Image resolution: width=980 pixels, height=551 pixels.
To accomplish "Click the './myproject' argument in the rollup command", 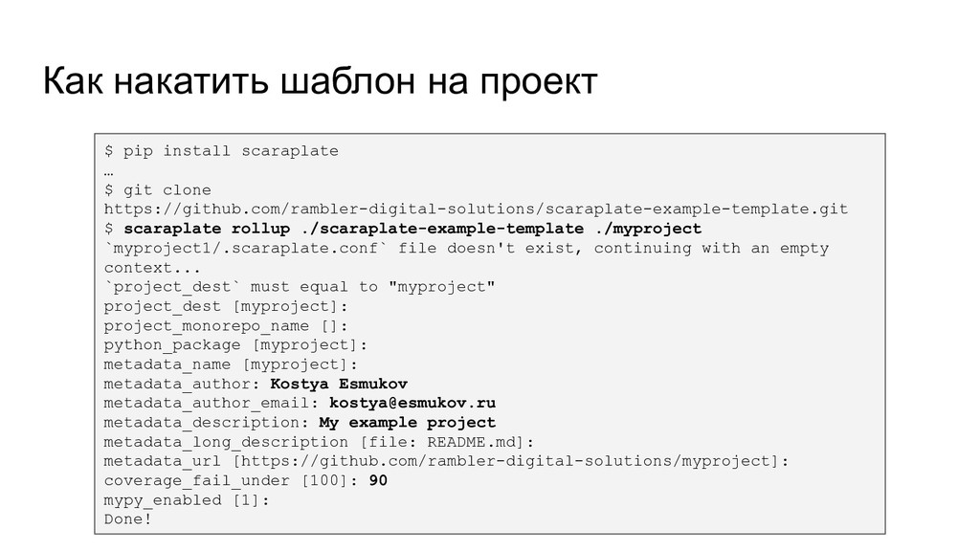I will pyautogui.click(x=648, y=229).
